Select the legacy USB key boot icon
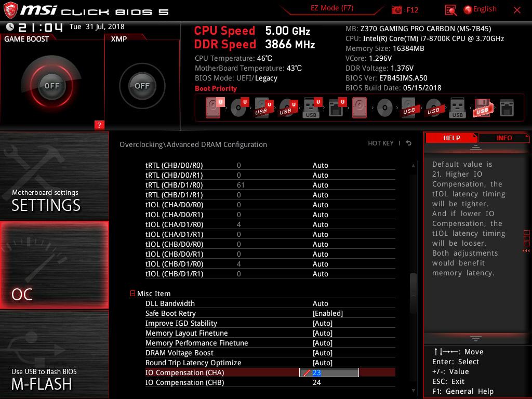 458,108
